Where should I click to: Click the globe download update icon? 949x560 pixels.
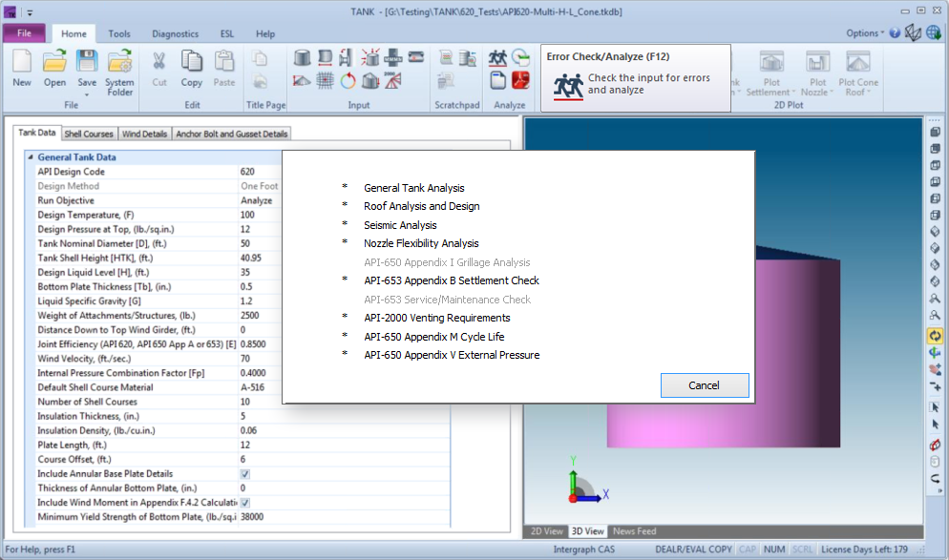click(934, 32)
